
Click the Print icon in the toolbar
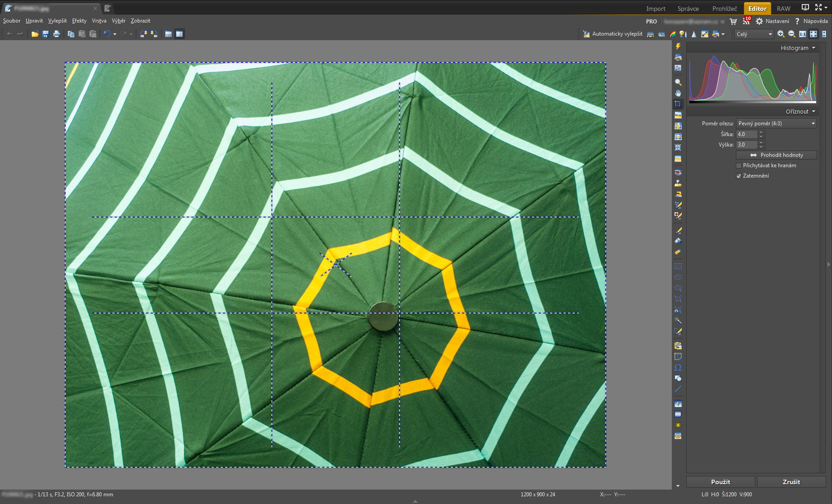[x=56, y=34]
